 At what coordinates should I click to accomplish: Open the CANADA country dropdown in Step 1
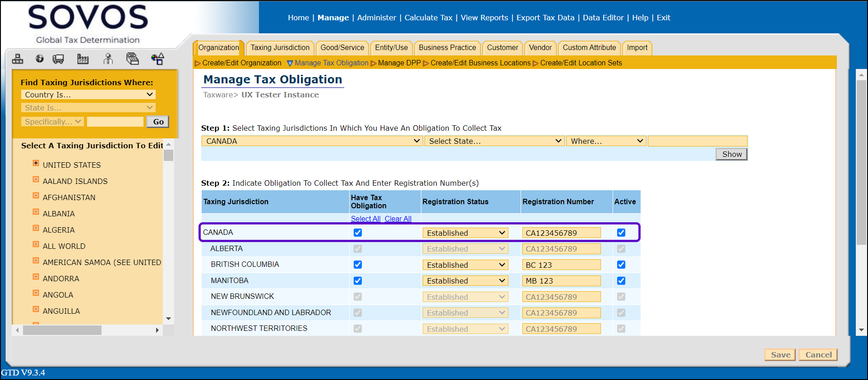click(312, 141)
